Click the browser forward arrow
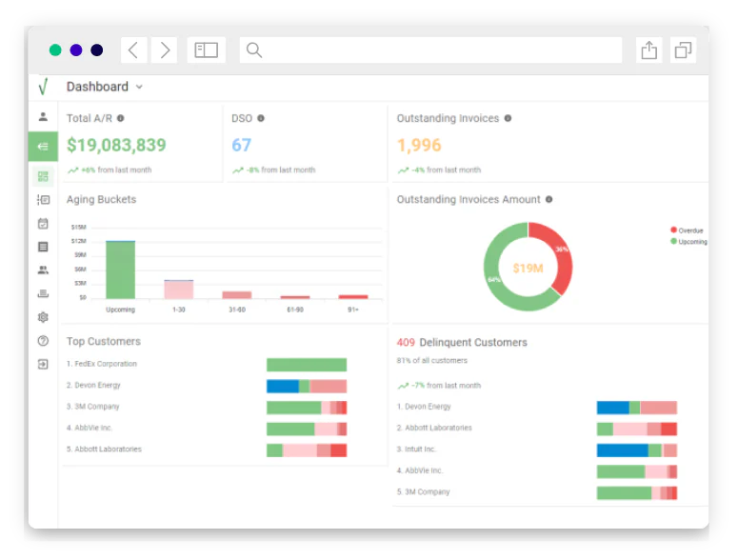The width and height of the screenshot is (738, 560). (x=164, y=50)
